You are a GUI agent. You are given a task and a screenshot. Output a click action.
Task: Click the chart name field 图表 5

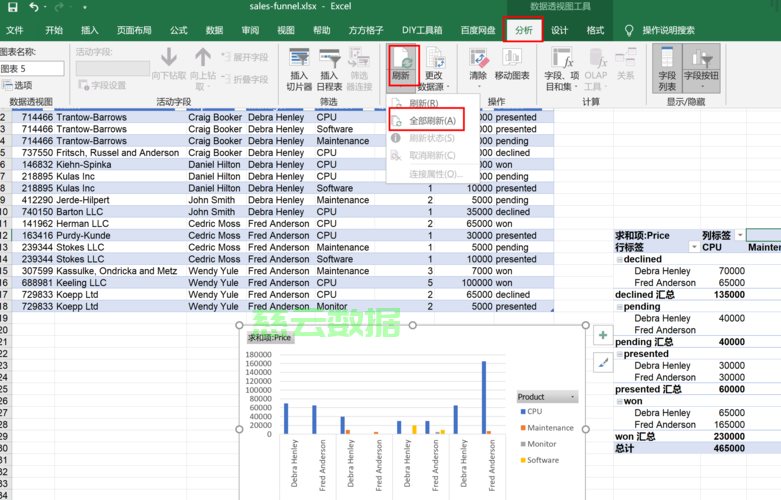coord(32,69)
